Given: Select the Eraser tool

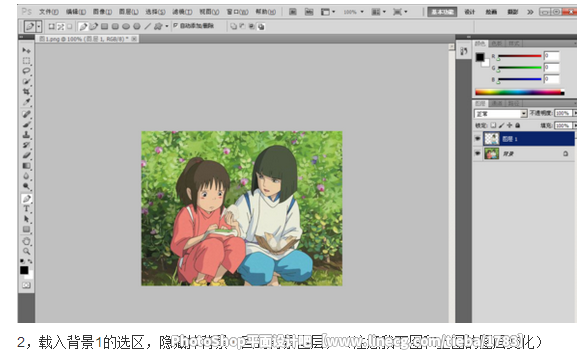Looking at the screenshot, I should 26,155.
